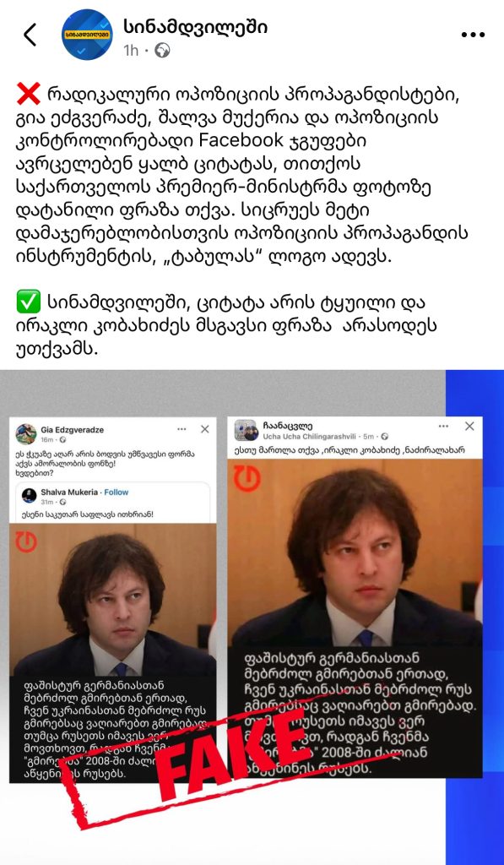Close the Gia Edzgveradze post with X
The height and width of the screenshot is (865, 504).
[x=204, y=429]
